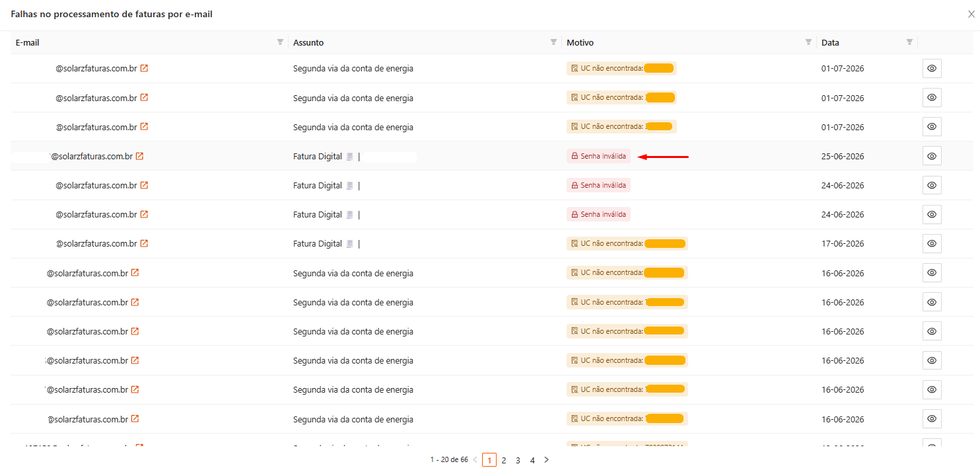Click previous page arrow in pagination
Viewport: 980px width, 468px height.
(475, 460)
